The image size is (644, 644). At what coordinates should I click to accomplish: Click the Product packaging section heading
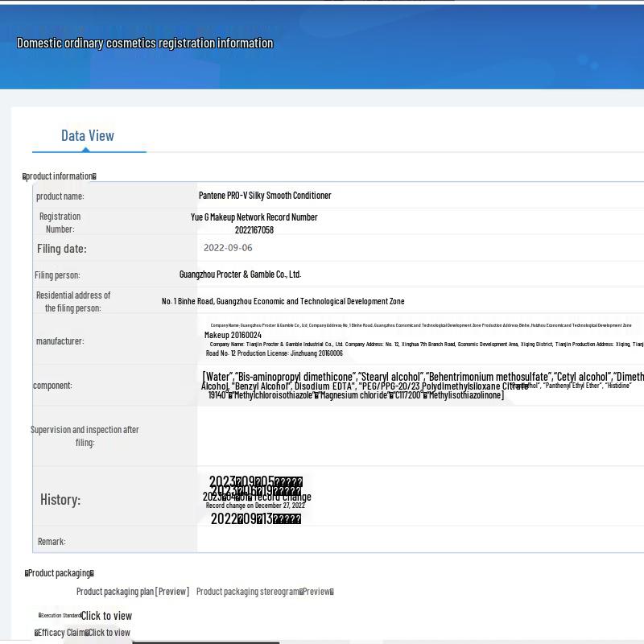pos(60,573)
